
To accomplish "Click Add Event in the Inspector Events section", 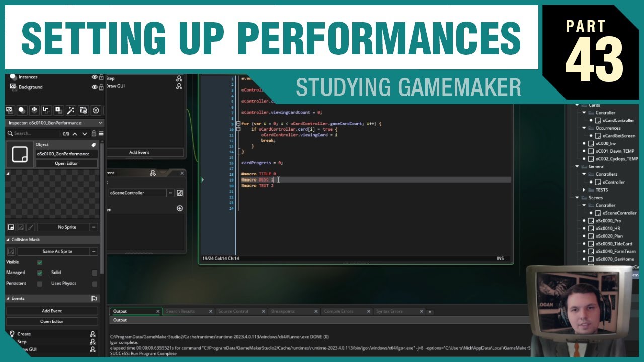I will click(52, 311).
